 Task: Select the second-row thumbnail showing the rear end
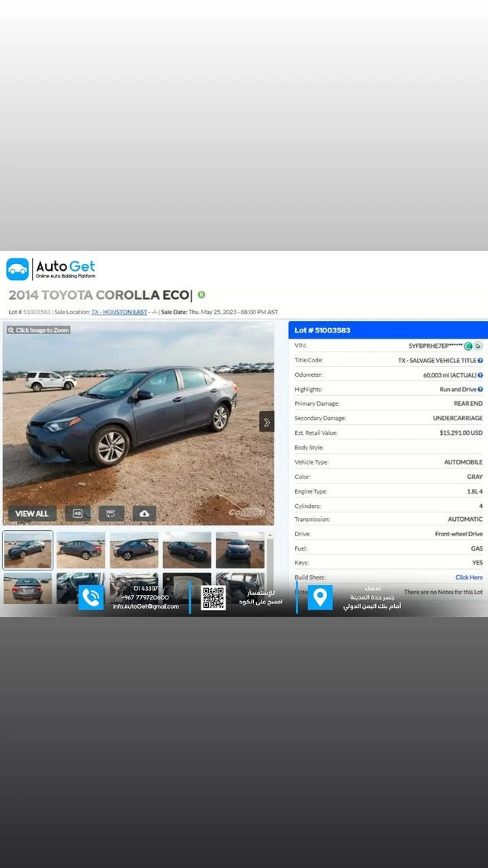(x=27, y=588)
